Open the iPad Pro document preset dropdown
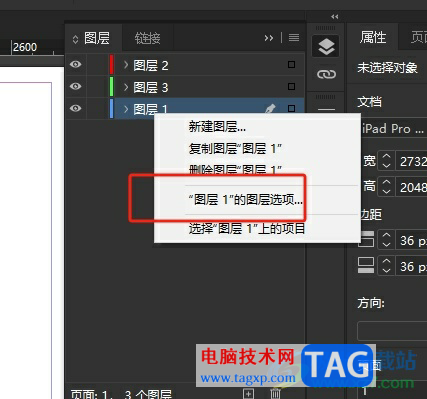 pos(393,129)
